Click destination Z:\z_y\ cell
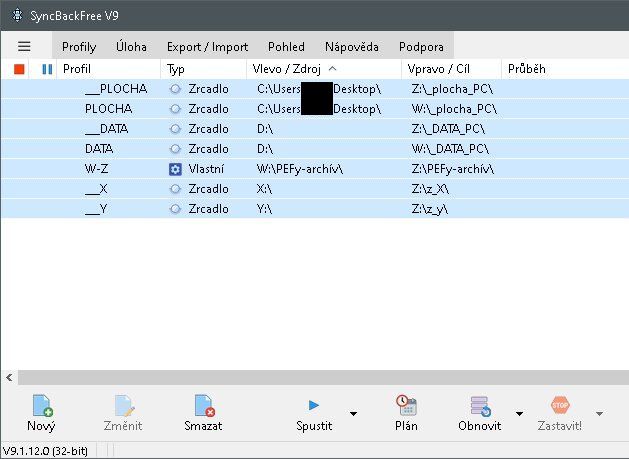 (x=430, y=209)
